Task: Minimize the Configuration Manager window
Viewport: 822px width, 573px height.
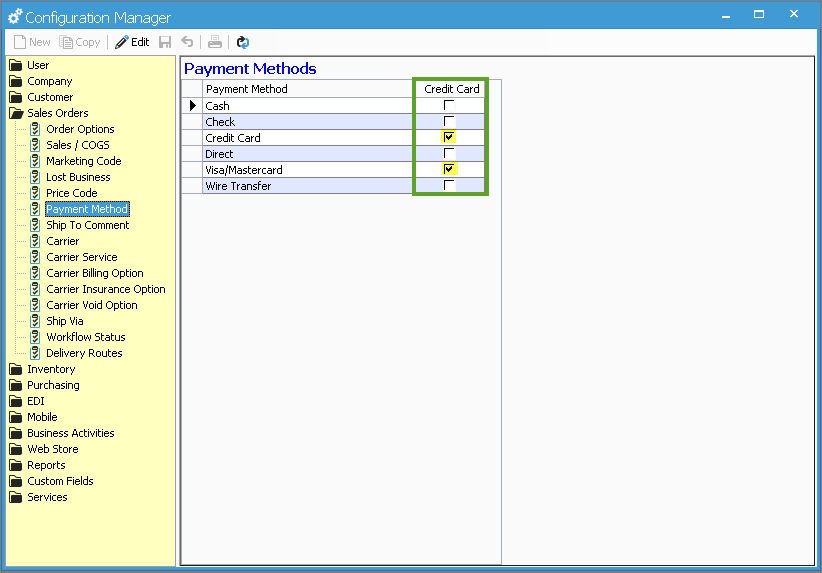Action: (x=726, y=16)
